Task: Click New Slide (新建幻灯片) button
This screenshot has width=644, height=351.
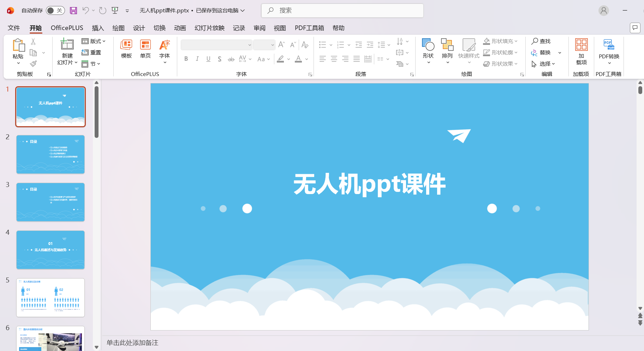Action: tap(67, 52)
